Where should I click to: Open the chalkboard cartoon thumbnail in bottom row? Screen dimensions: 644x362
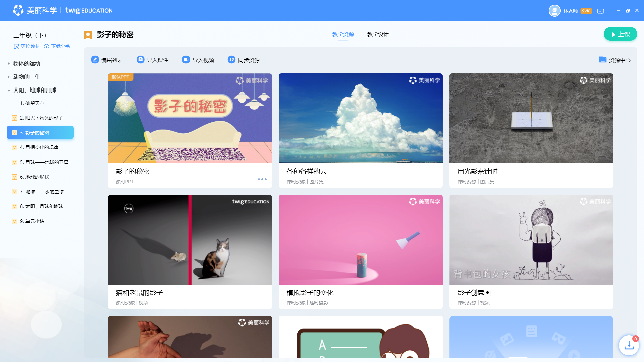(x=361, y=337)
